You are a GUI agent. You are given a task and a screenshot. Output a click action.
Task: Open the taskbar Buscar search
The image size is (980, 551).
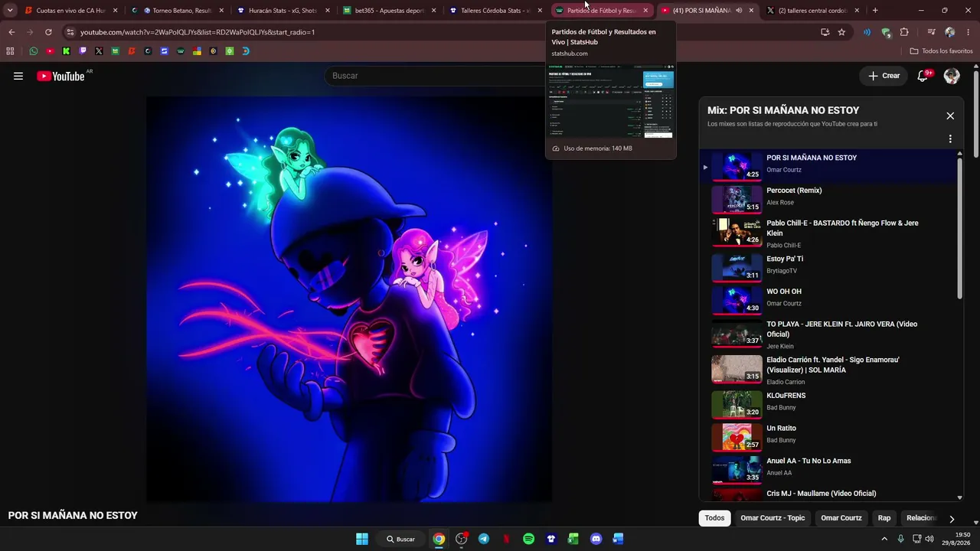click(x=400, y=539)
